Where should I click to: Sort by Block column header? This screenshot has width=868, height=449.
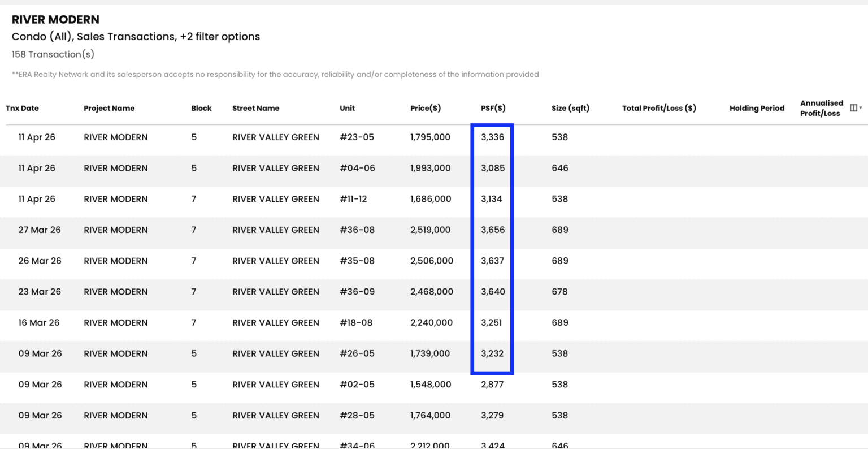[201, 108]
